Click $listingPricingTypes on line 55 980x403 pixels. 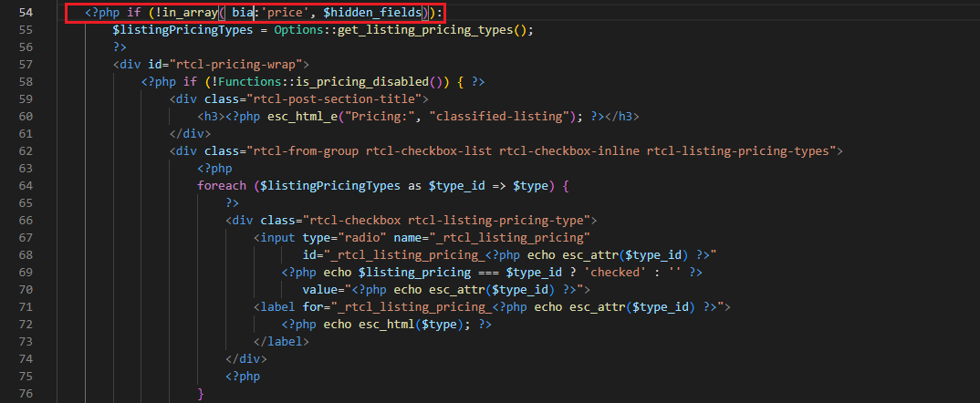click(182, 30)
